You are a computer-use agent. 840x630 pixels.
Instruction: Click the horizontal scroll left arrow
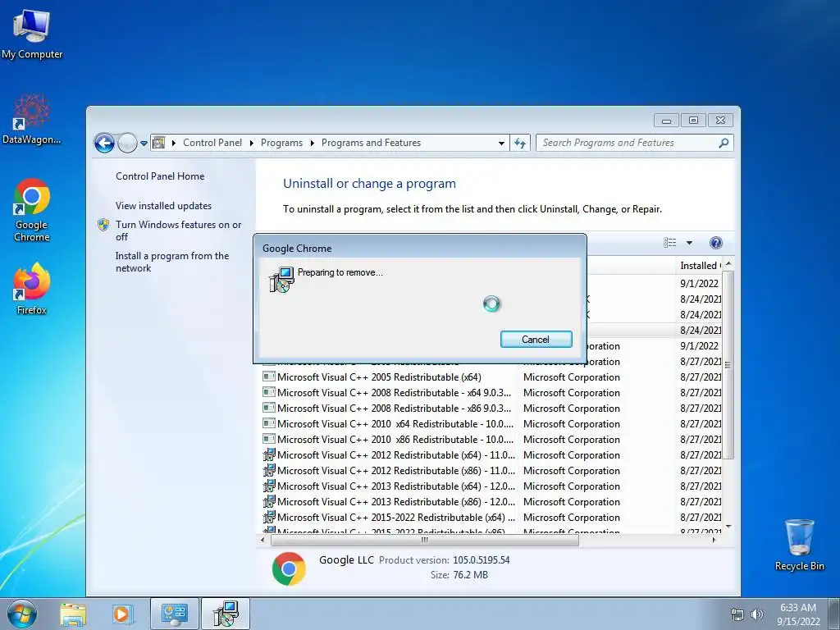pyautogui.click(x=262, y=540)
